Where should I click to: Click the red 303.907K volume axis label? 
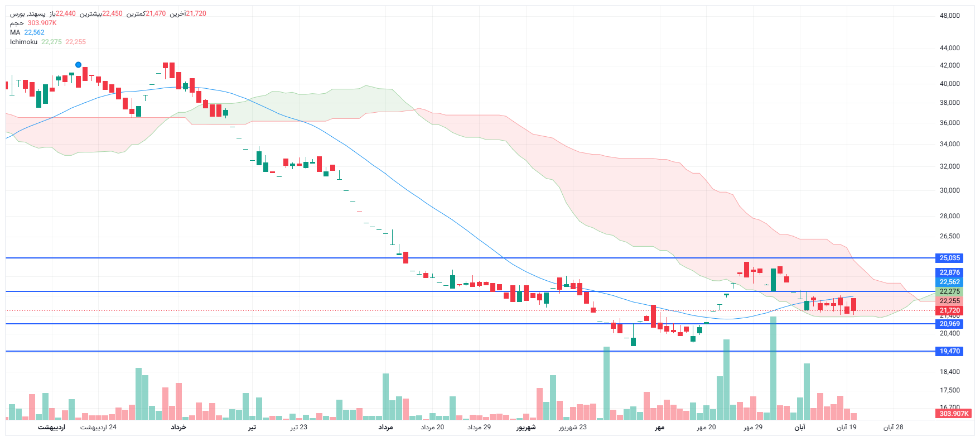[x=954, y=414]
